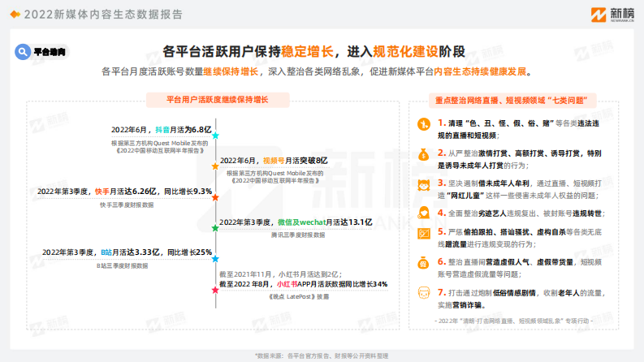
Task: Click the picture frame icon for item 5
Action: 423,234
